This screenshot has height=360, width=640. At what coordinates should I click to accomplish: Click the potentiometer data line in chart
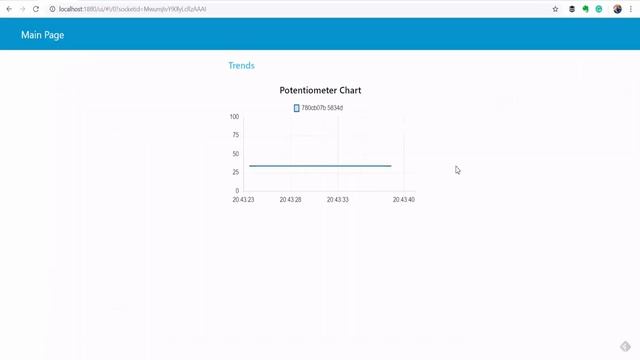click(x=320, y=166)
